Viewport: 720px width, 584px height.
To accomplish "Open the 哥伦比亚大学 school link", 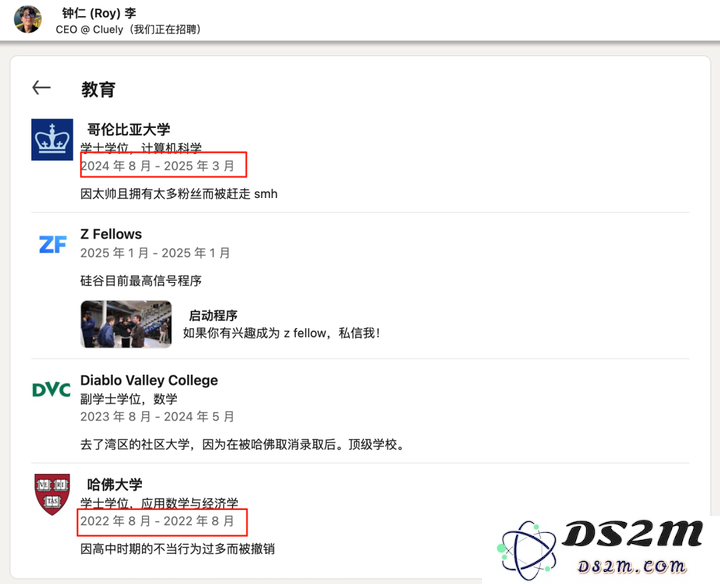I will [129, 129].
